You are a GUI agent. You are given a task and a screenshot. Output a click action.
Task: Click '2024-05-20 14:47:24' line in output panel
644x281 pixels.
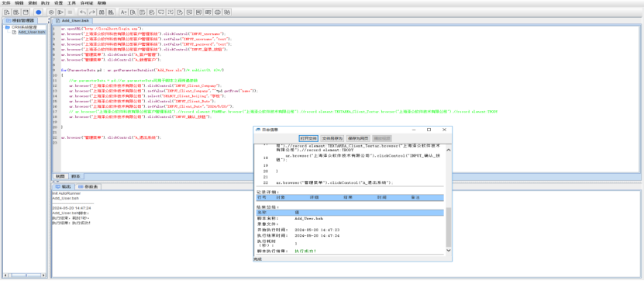pos(72,208)
